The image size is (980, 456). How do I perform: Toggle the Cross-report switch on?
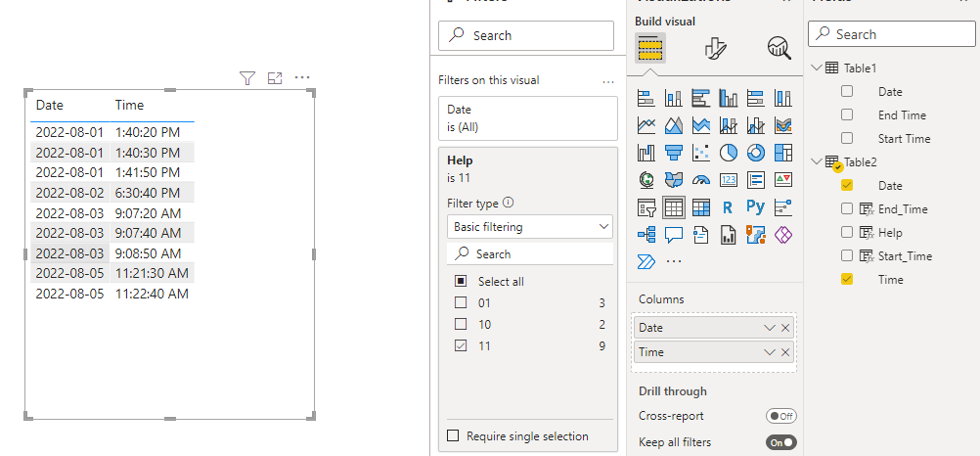coord(781,416)
